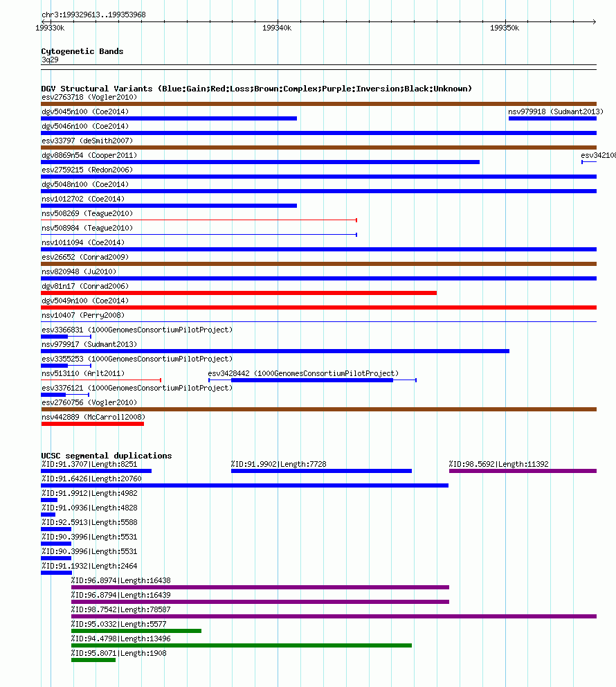Image resolution: width=616 pixels, height=687 pixels.
Task: Select duplication %ID:98.5692|Length:11392
Action: 498,464
